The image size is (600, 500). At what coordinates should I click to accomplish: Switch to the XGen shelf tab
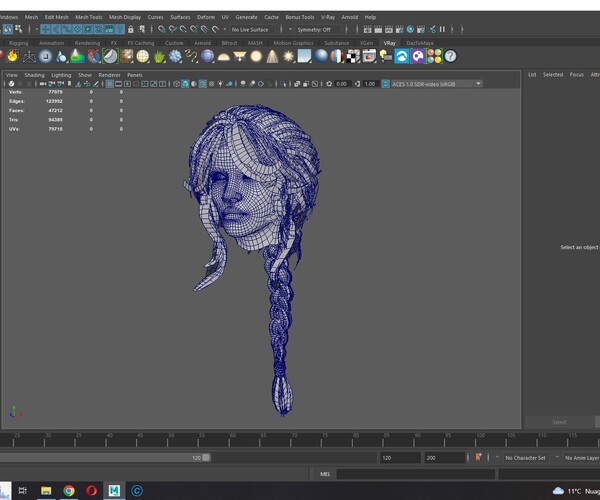366,43
